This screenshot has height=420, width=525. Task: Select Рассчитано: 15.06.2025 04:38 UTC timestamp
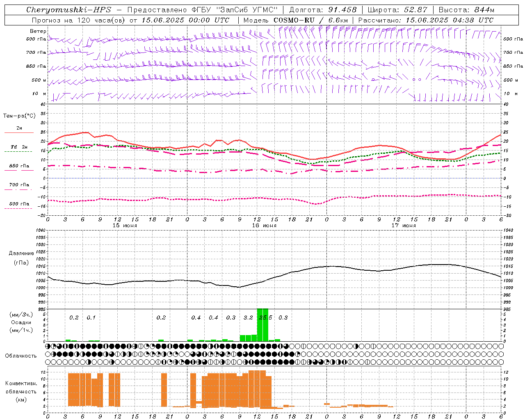(x=426, y=20)
